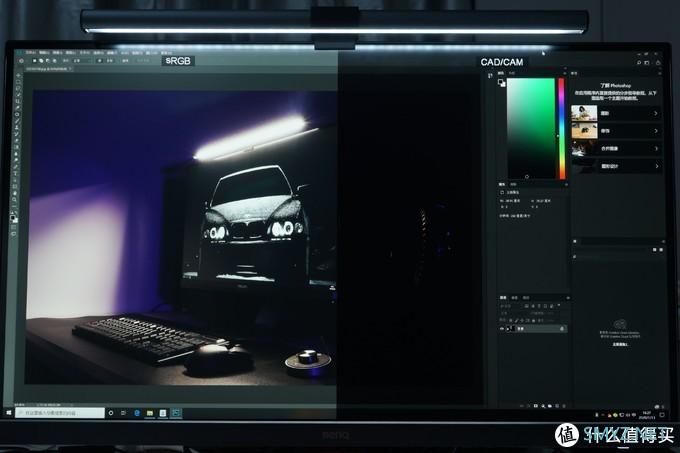Click the Photoshop icon on the taskbar
Screen dimensions: 680x453
(x=176, y=412)
